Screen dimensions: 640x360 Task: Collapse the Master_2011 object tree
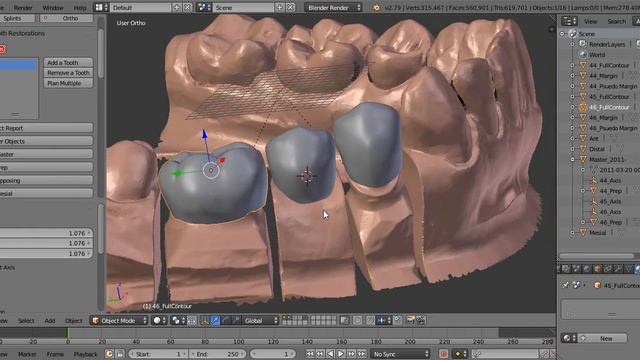[x=573, y=160]
